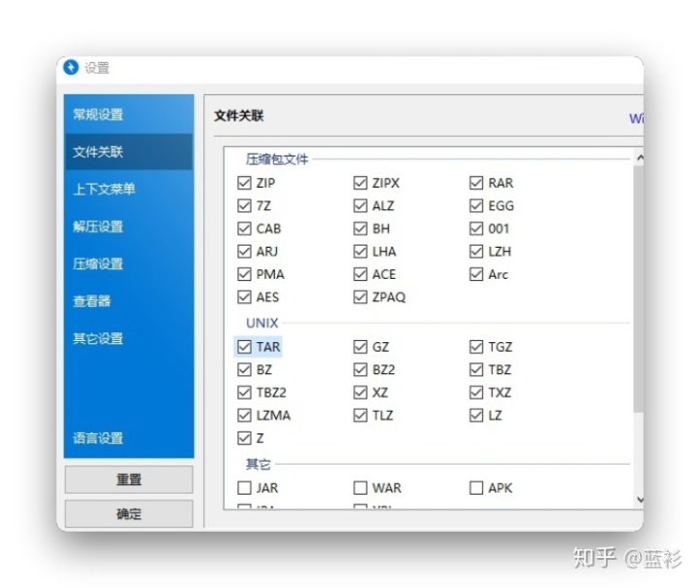Image resolution: width=700 pixels, height=588 pixels.
Task: Click the 其它 group label
Action: [x=258, y=465]
